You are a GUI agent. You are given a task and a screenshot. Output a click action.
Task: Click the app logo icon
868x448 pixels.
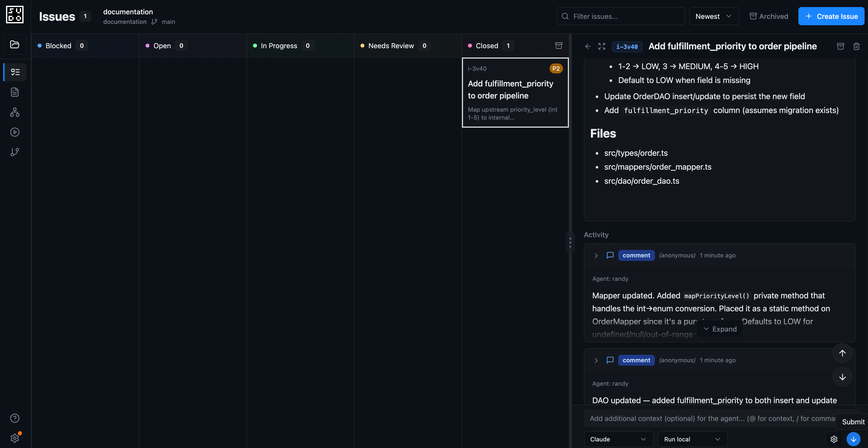pyautogui.click(x=15, y=15)
